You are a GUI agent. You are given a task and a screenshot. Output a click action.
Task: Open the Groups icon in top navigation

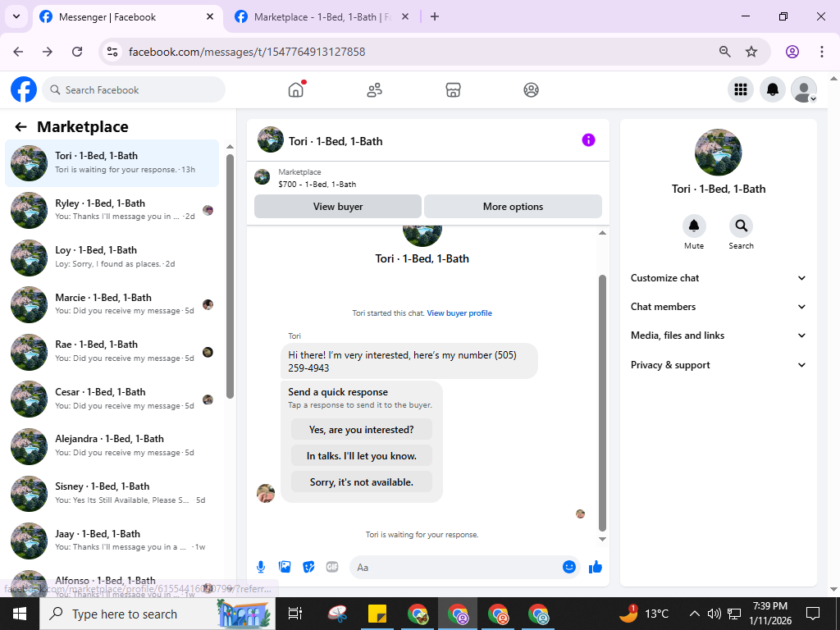pyautogui.click(x=531, y=89)
